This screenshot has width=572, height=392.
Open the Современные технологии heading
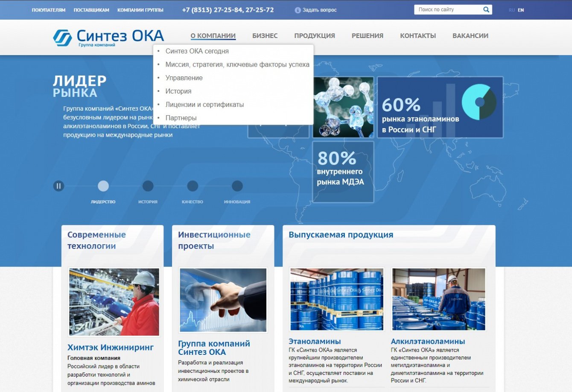(96, 240)
